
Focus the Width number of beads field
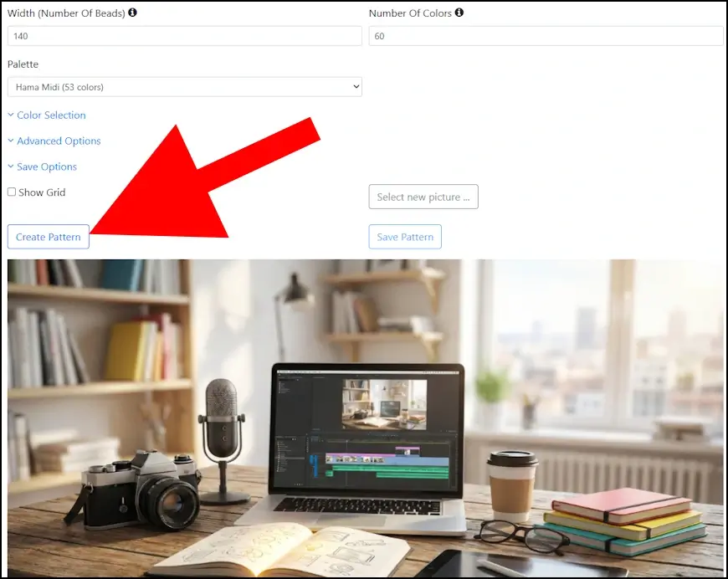184,36
